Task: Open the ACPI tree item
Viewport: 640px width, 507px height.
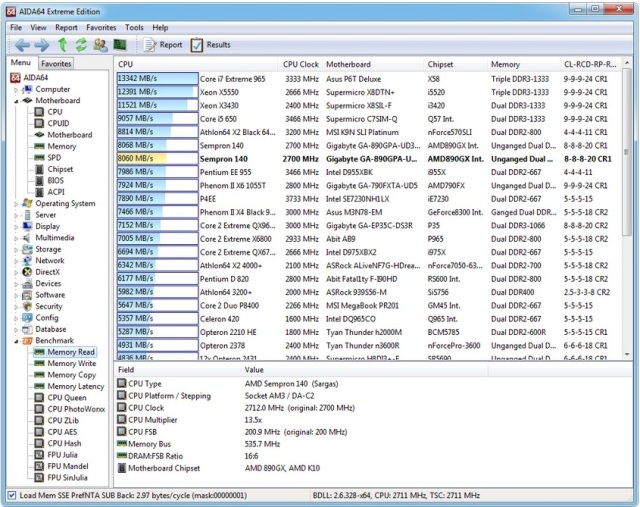Action: point(50,192)
